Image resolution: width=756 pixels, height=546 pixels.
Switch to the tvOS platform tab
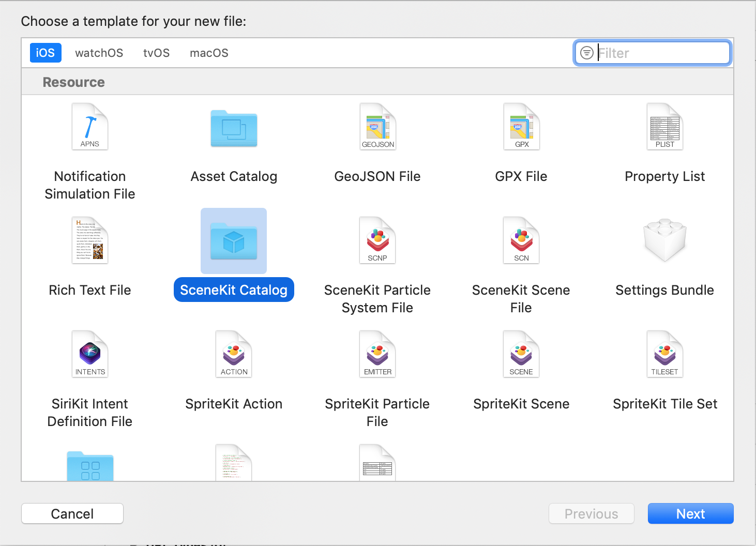point(156,53)
